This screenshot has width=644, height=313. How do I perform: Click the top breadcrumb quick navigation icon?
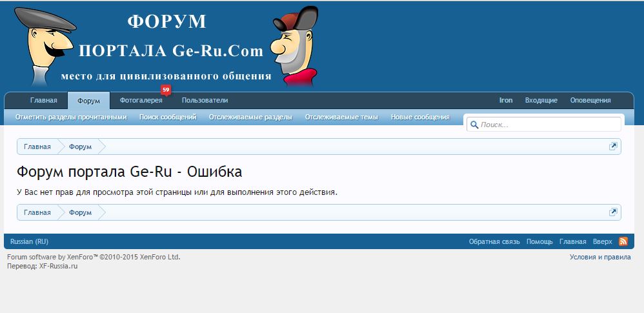point(613,146)
